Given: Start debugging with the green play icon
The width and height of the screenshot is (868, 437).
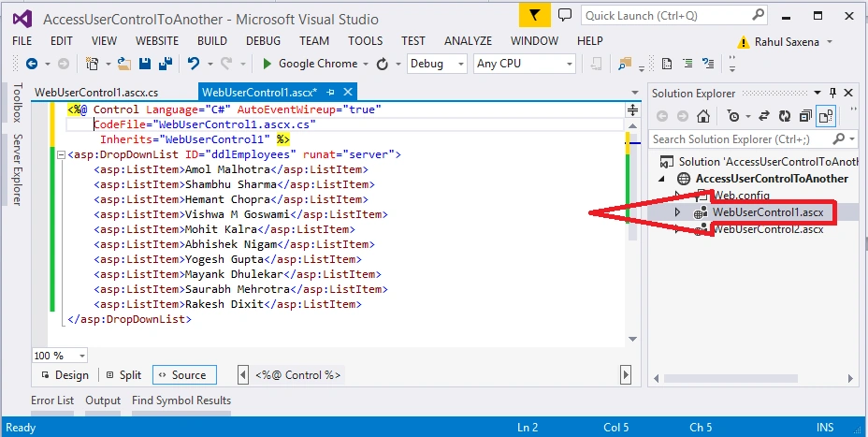Looking at the screenshot, I should click(x=267, y=64).
